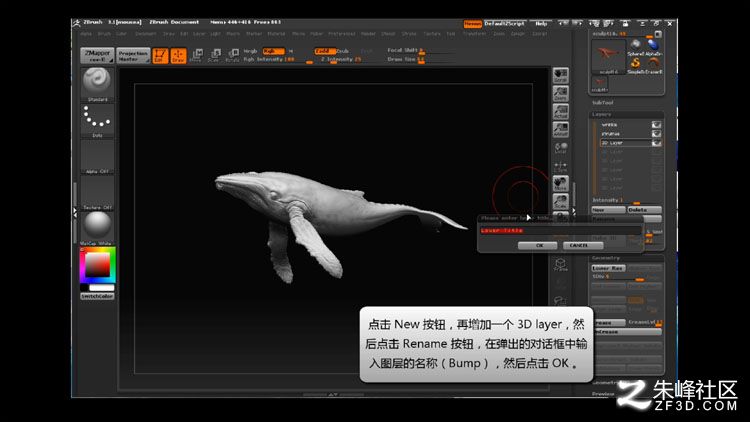The width and height of the screenshot is (750, 422).
Task: Open the ZMapper plugin button
Action: [97, 56]
